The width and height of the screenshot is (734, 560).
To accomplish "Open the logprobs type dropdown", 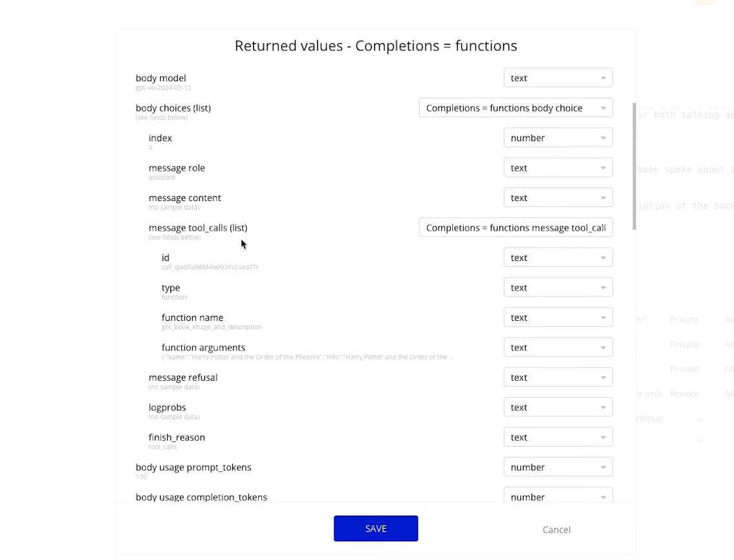I will tap(558, 407).
